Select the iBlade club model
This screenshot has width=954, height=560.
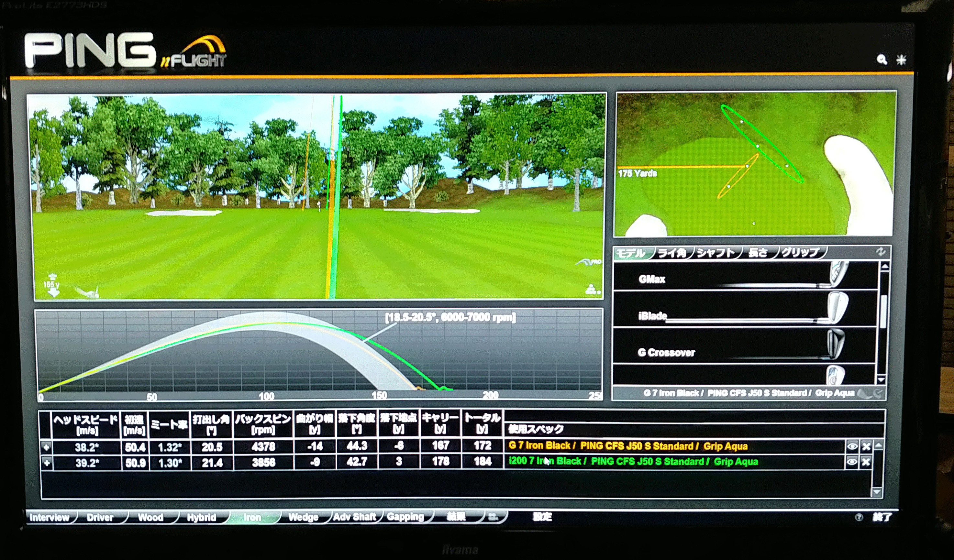[745, 309]
